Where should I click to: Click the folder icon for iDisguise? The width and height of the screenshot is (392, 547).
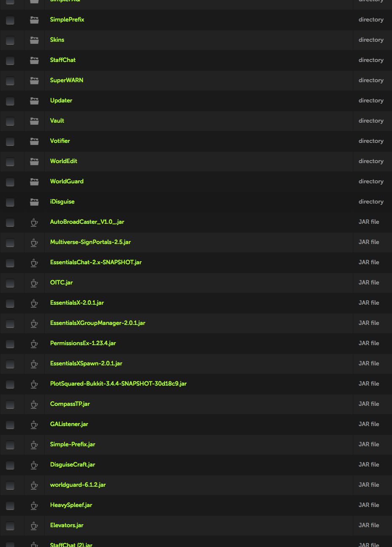pyautogui.click(x=34, y=202)
